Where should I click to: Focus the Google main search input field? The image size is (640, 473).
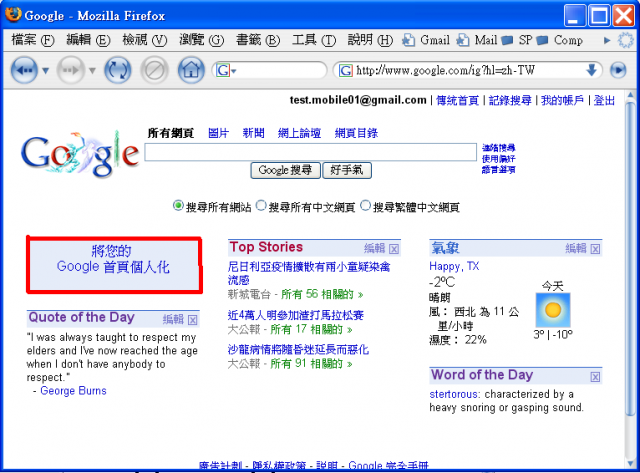[311, 152]
